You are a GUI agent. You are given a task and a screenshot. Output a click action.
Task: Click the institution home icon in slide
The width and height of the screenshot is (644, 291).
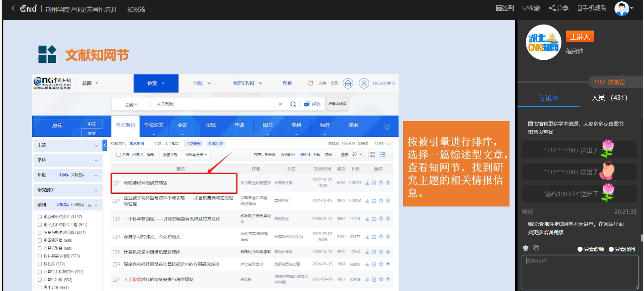[x=348, y=83]
